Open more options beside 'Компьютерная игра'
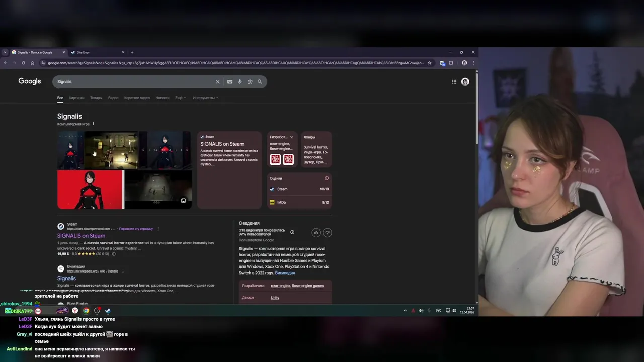 (x=93, y=124)
